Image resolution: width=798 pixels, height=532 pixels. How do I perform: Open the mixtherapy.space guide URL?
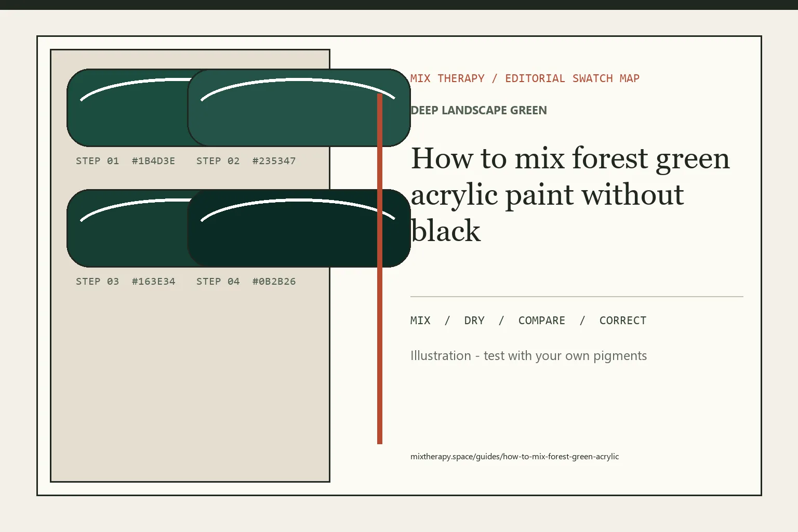coord(514,457)
